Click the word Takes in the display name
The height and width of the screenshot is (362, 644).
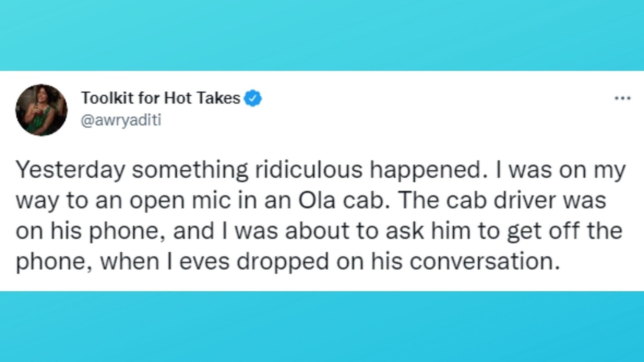click(x=220, y=98)
